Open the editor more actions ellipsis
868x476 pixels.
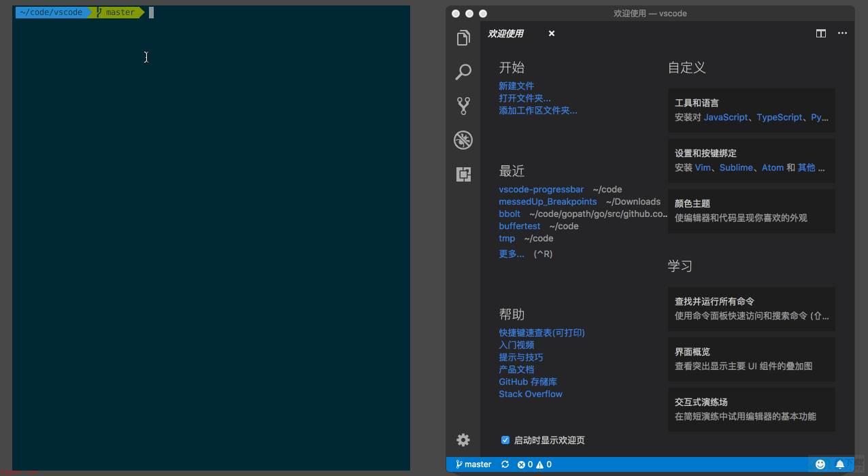[842, 33]
